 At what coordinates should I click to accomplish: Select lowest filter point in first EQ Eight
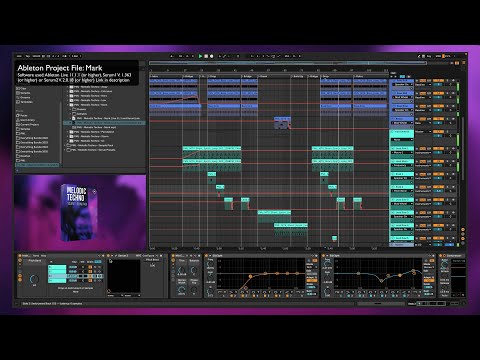point(246,287)
